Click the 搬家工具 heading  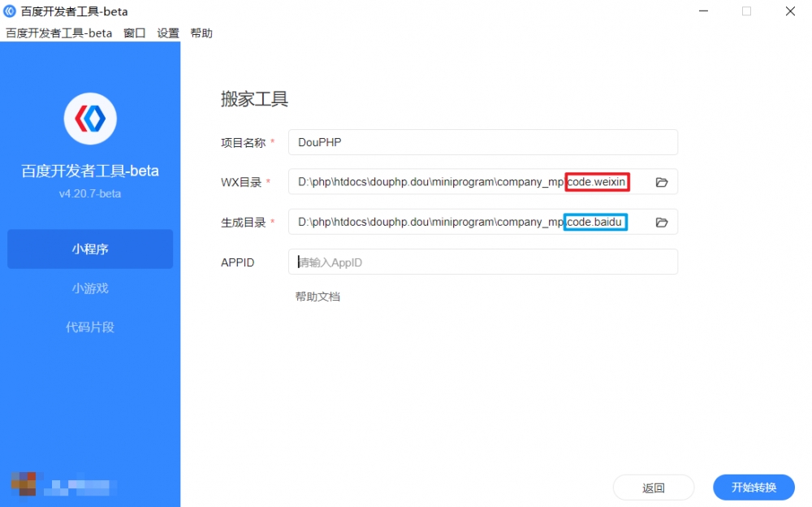coord(254,98)
